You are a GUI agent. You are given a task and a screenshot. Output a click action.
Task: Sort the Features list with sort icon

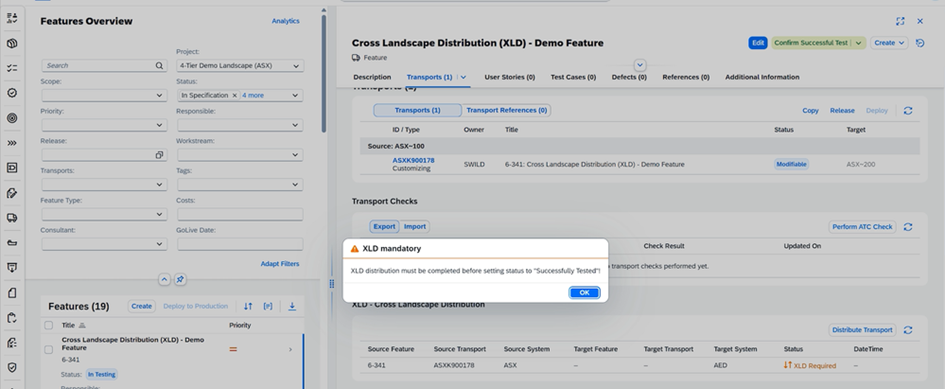pos(248,306)
